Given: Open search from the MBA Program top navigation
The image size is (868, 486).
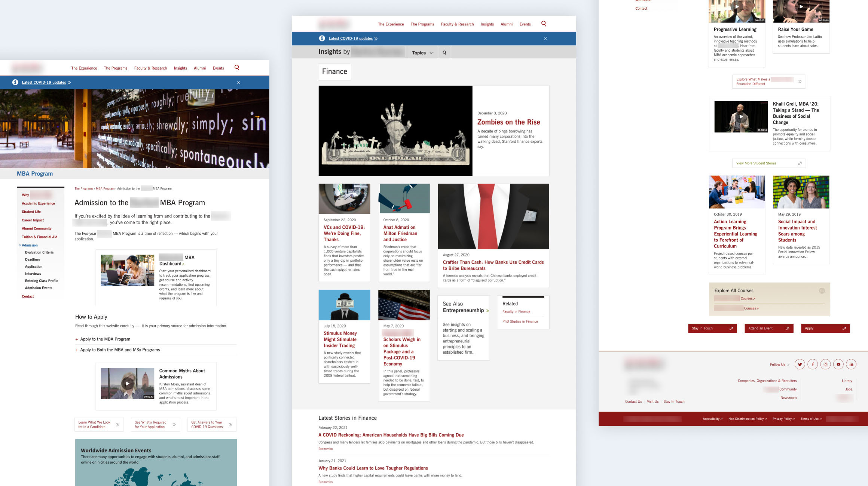Looking at the screenshot, I should click(x=237, y=68).
